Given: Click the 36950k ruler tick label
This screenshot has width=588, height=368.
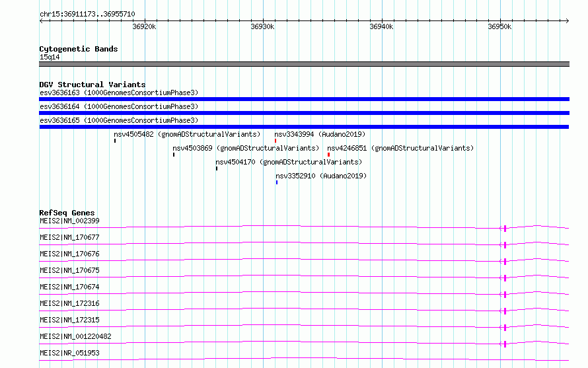Looking at the screenshot, I should point(499,26).
